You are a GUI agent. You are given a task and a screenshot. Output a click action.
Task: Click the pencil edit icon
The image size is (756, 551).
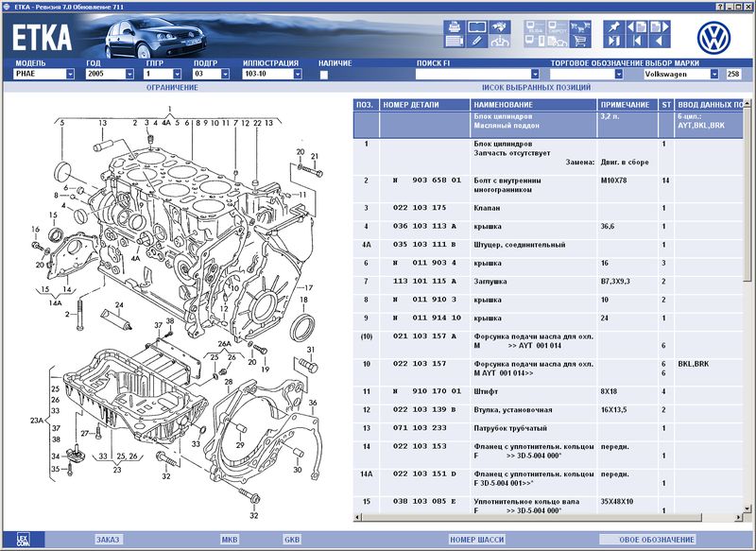click(477, 42)
